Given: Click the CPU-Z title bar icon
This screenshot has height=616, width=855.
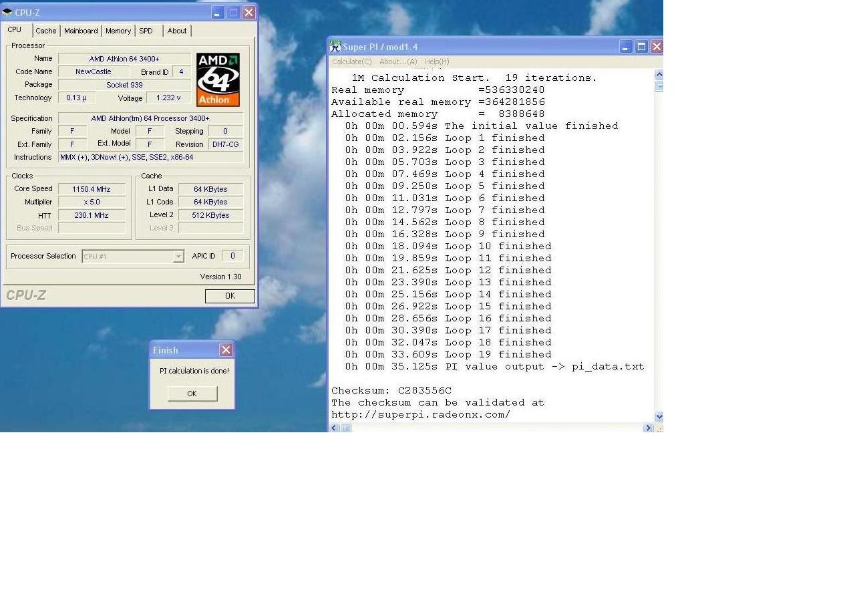Looking at the screenshot, I should tap(7, 12).
